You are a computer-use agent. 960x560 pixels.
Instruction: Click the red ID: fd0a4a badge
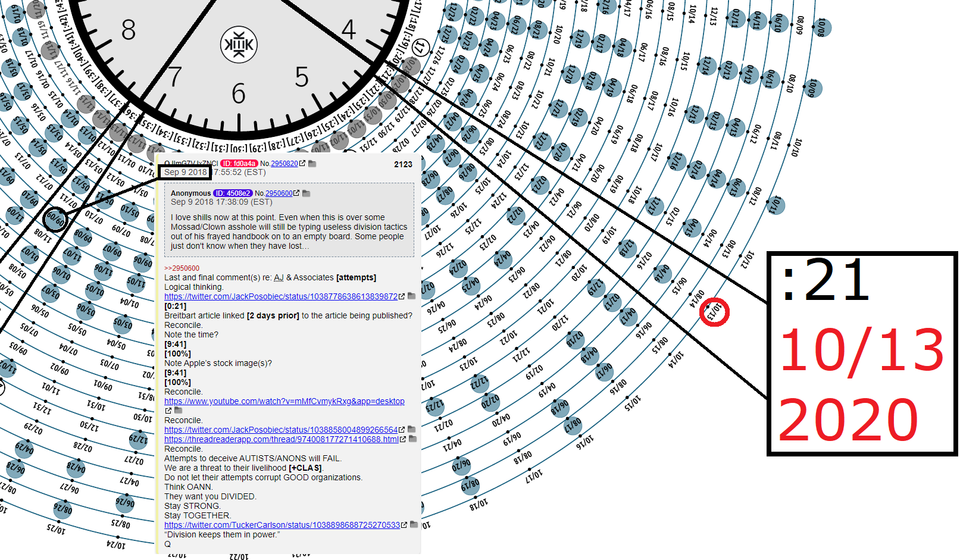pyautogui.click(x=239, y=163)
